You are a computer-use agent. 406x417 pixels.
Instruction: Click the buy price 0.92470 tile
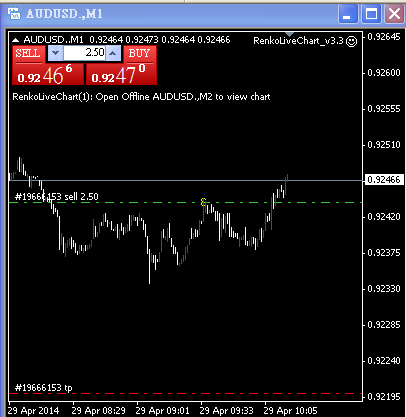pos(121,74)
